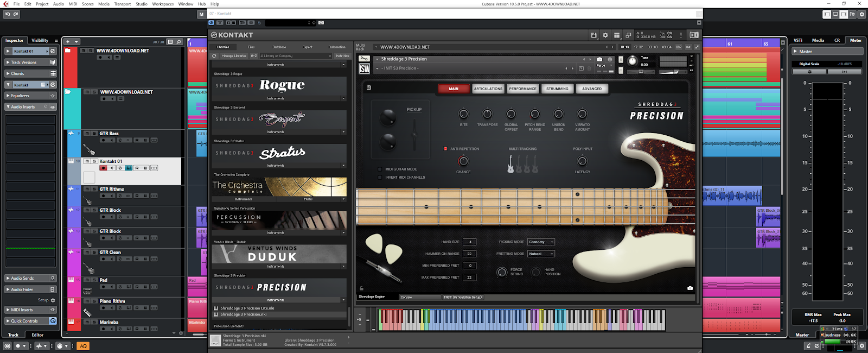868x353 pixels.
Task: Enable MIDI Guitar Mode checkbox
Action: pos(380,169)
